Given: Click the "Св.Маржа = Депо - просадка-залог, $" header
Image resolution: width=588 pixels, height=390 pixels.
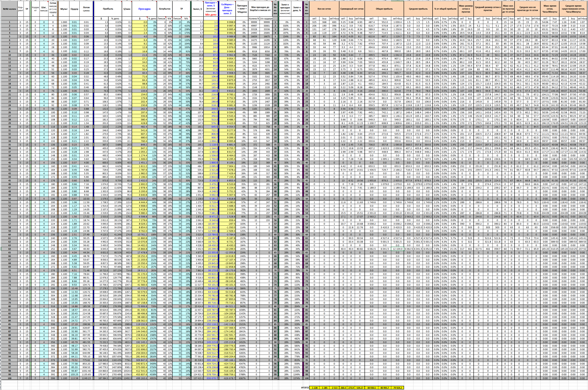Looking at the screenshot, I should click(227, 9).
